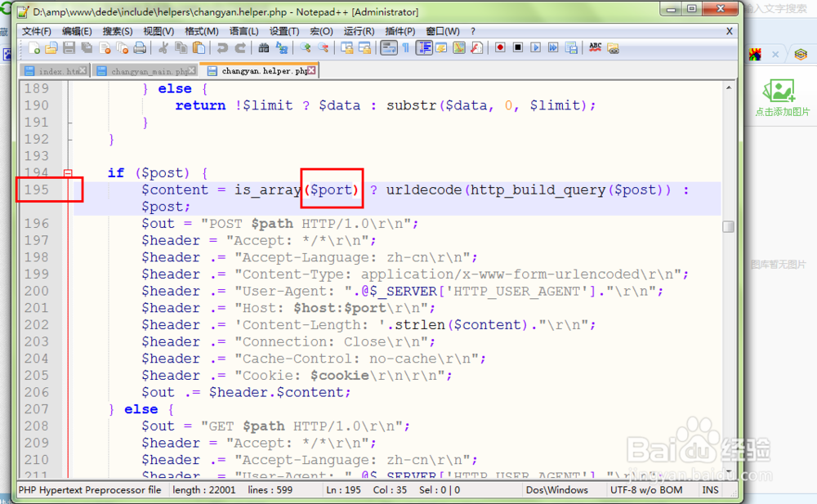
Task: Click the PHP Hypertext Preprocessor file status entry
Action: click(x=90, y=490)
